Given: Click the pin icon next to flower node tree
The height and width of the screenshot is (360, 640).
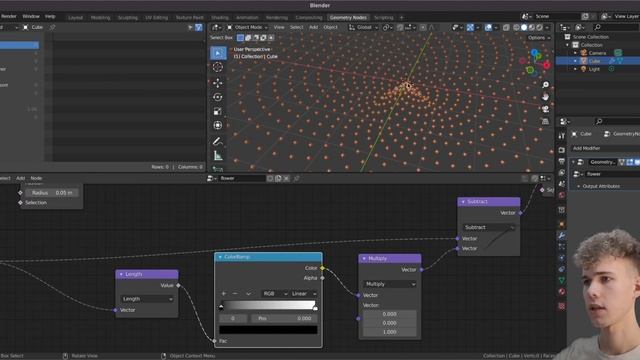Looking at the screenshot, I should tap(297, 178).
